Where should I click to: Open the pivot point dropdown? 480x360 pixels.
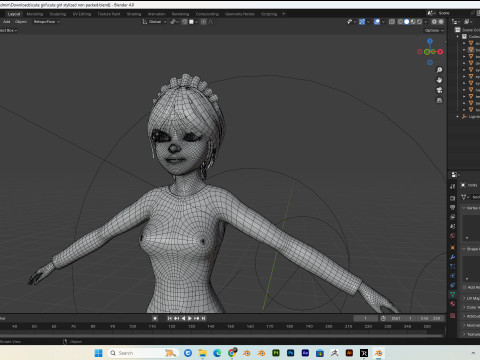pos(174,22)
